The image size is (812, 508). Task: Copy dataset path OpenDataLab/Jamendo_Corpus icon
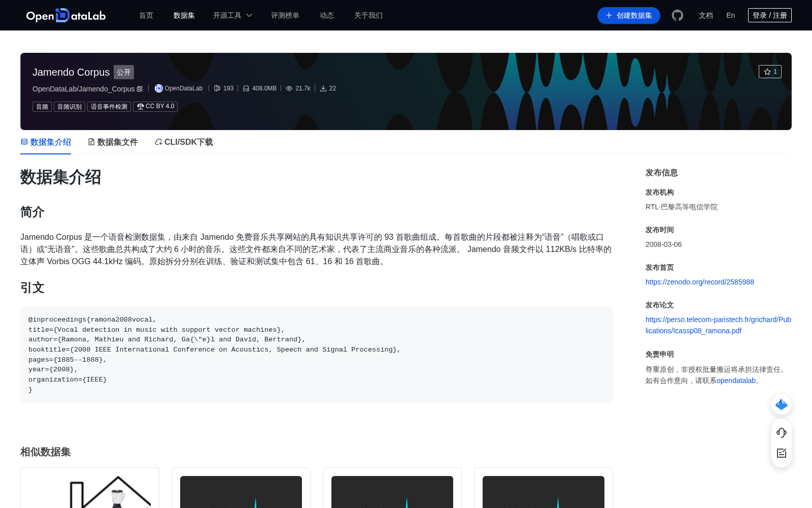pos(140,89)
